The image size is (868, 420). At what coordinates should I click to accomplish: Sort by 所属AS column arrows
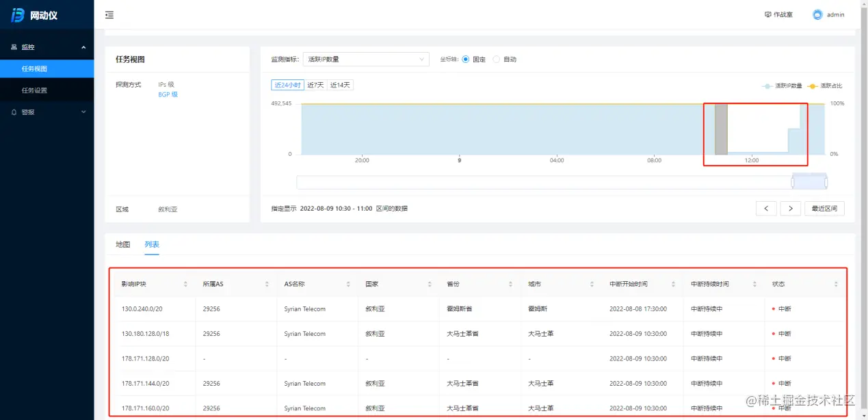coord(267,284)
